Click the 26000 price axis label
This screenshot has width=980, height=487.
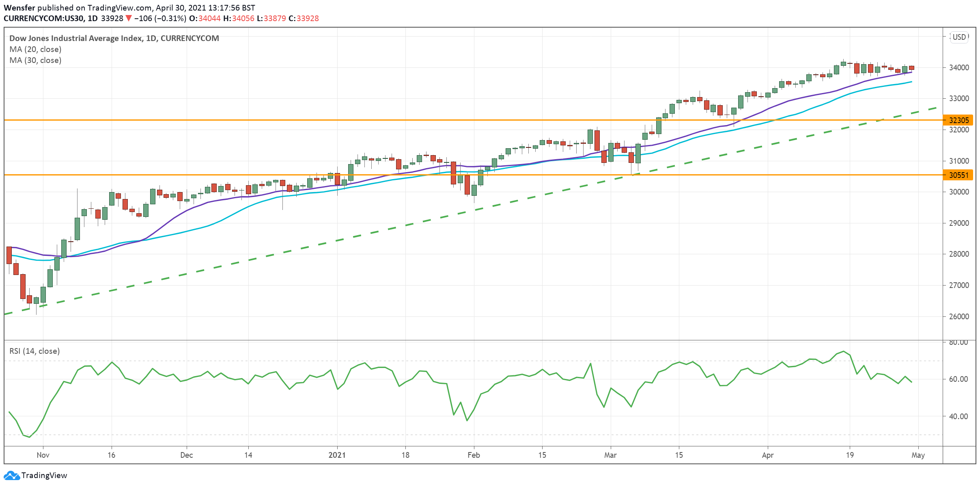point(958,316)
